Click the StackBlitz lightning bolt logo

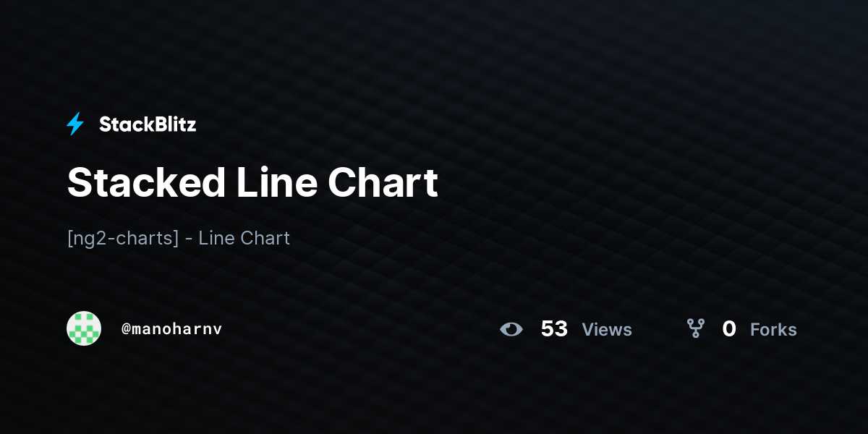pyautogui.click(x=75, y=124)
